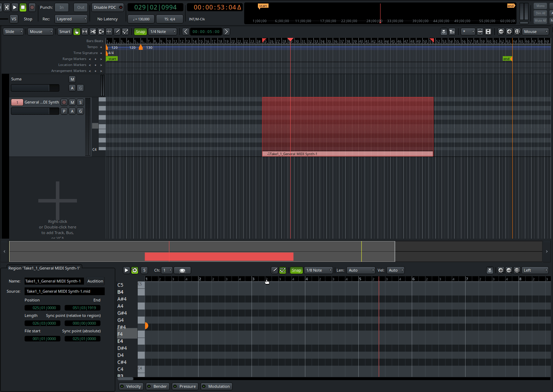
Task: Open the Slide edit mode dropdown
Action: pos(13,32)
